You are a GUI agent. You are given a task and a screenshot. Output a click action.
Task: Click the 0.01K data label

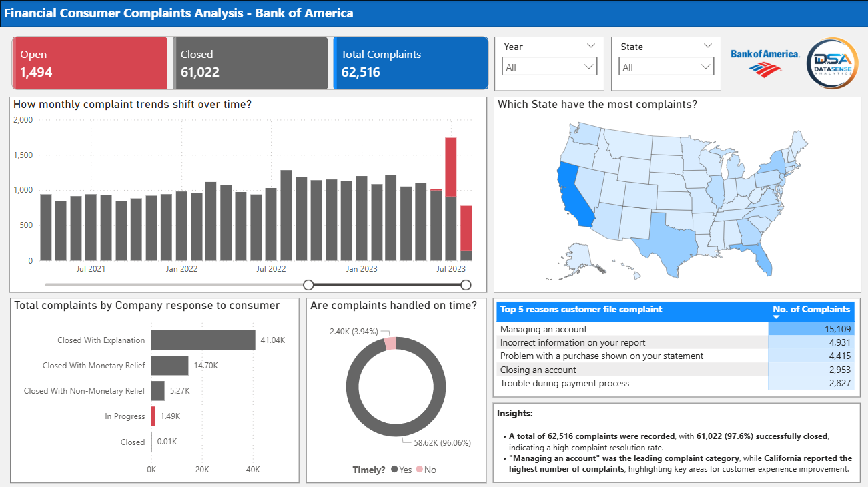click(167, 442)
